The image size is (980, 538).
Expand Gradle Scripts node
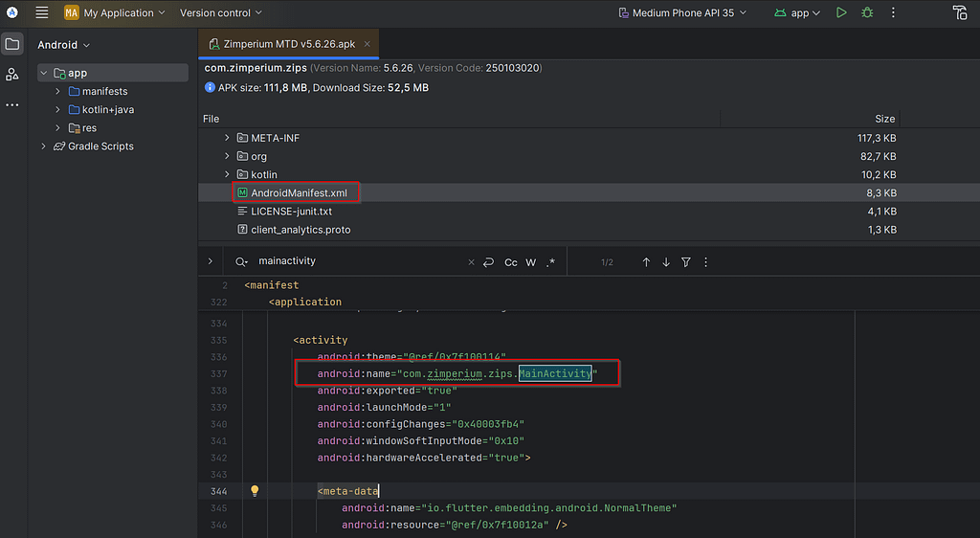point(44,146)
